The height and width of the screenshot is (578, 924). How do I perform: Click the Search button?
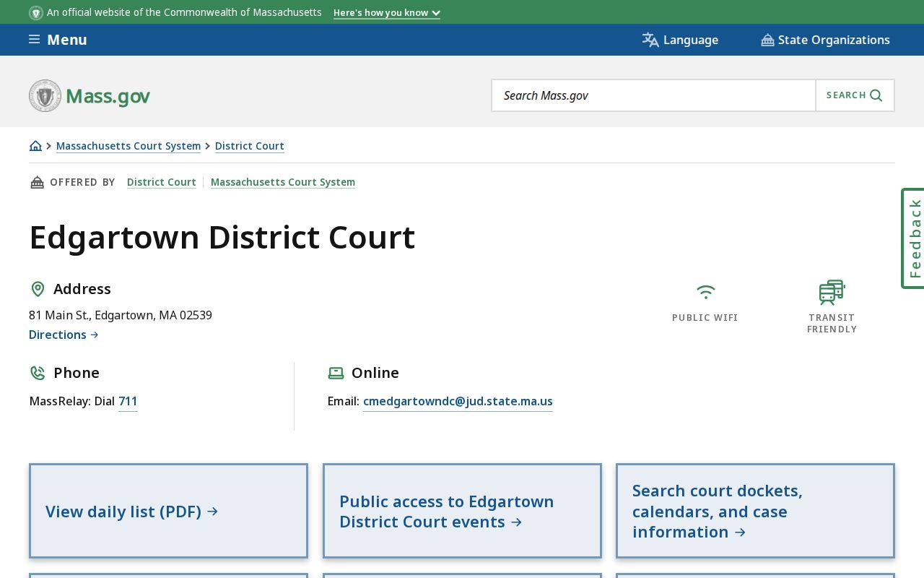[x=855, y=95]
